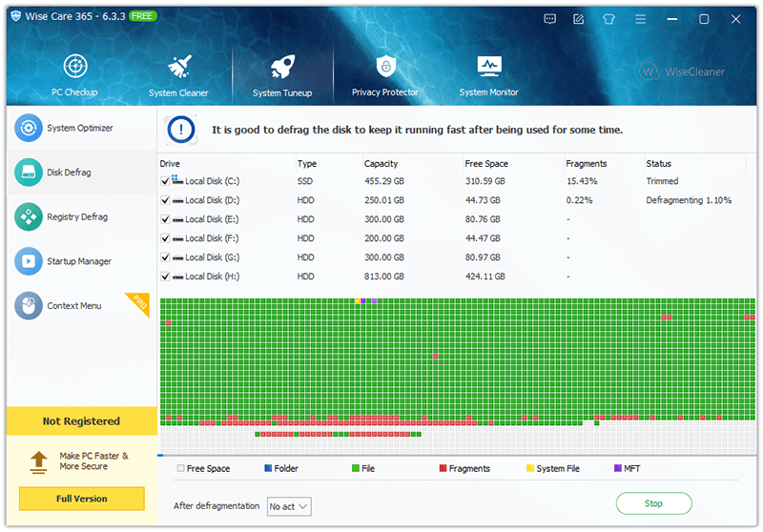763x532 pixels.
Task: Click the blue exclamation info icon
Action: pos(181,130)
